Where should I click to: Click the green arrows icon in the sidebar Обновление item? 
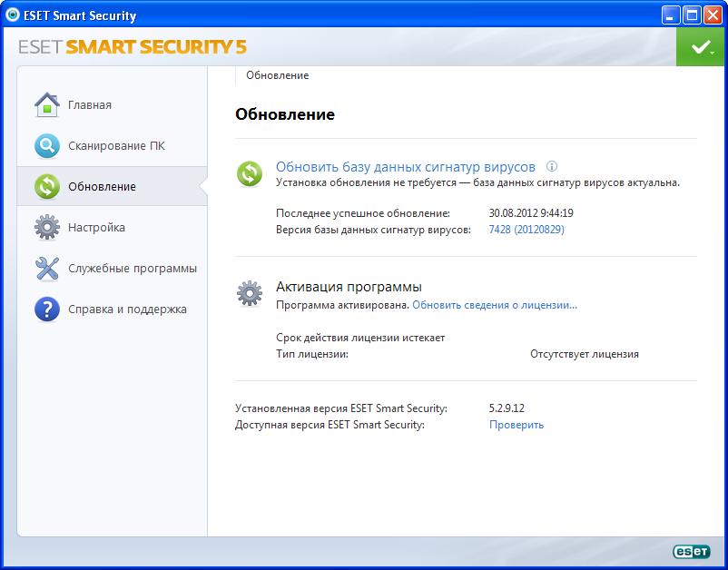(47, 187)
